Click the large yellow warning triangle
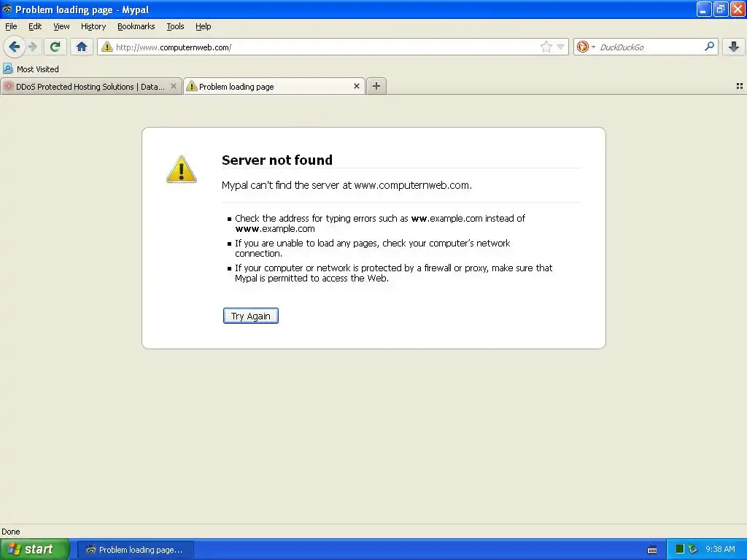Image resolution: width=747 pixels, height=560 pixels. point(181,169)
